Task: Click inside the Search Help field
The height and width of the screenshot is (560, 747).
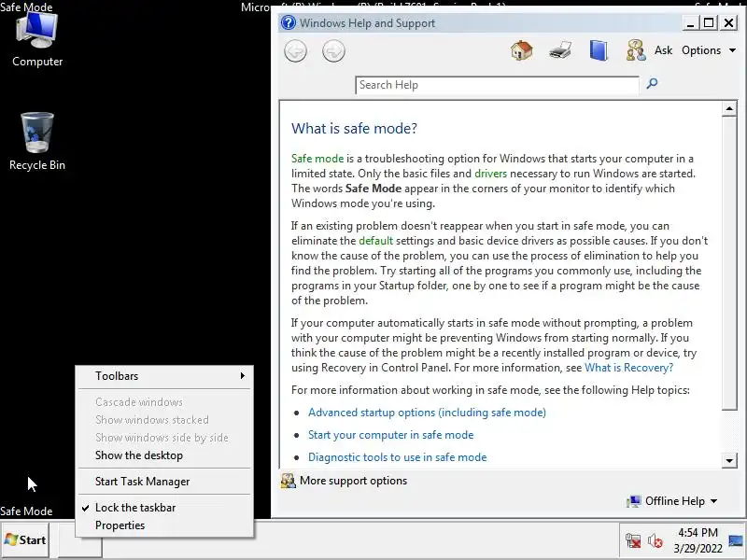Action: (497, 85)
